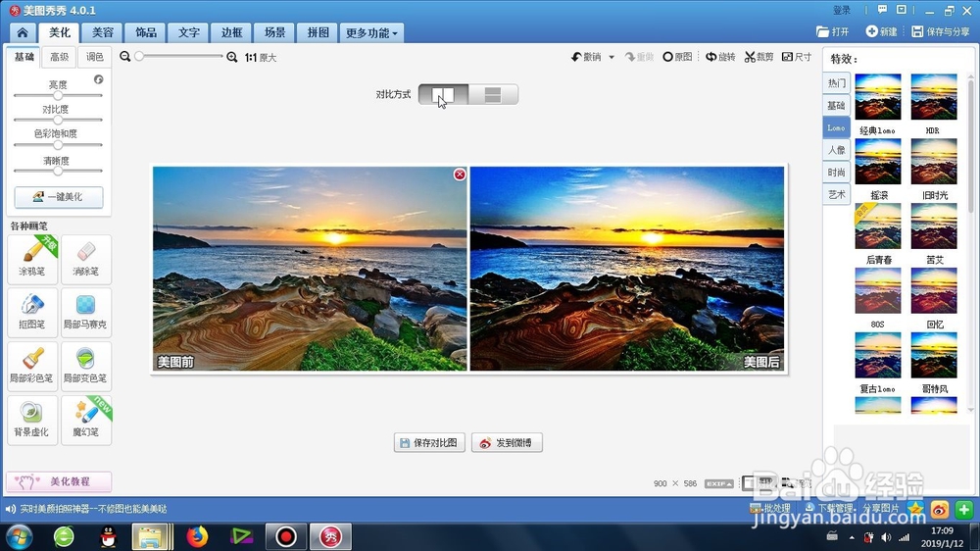
Task: Switch to the 文字 tab
Action: 189,32
